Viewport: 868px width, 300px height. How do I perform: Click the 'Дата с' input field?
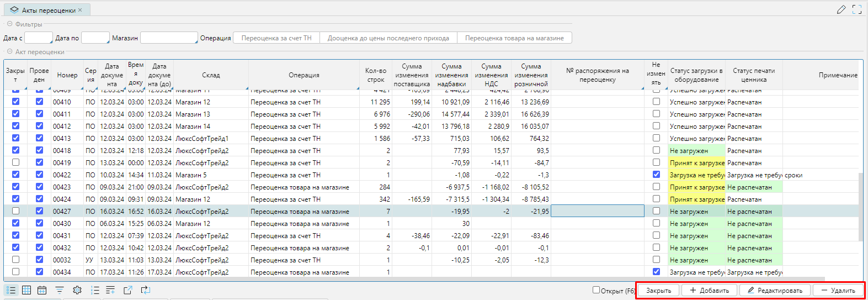[x=39, y=38]
